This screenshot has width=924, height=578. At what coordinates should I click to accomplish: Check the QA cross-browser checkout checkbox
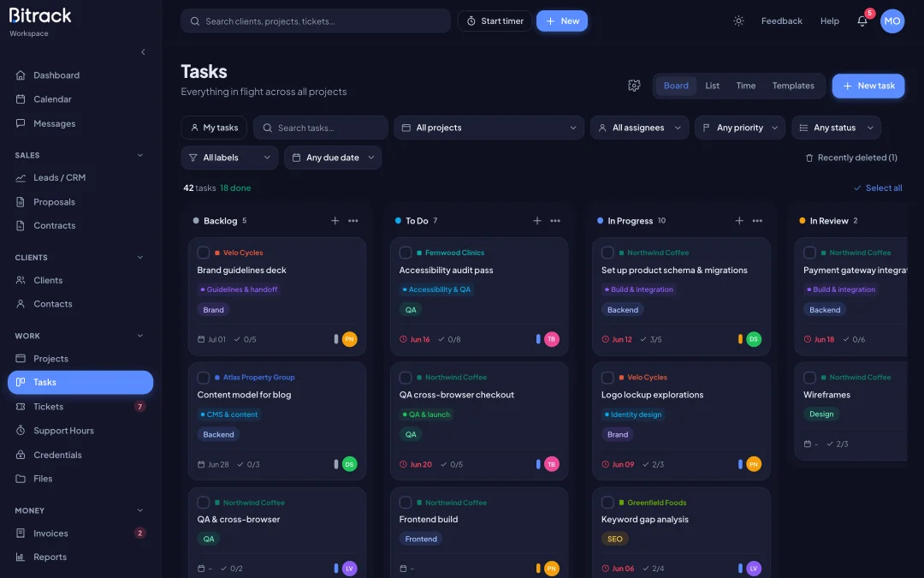click(x=406, y=378)
